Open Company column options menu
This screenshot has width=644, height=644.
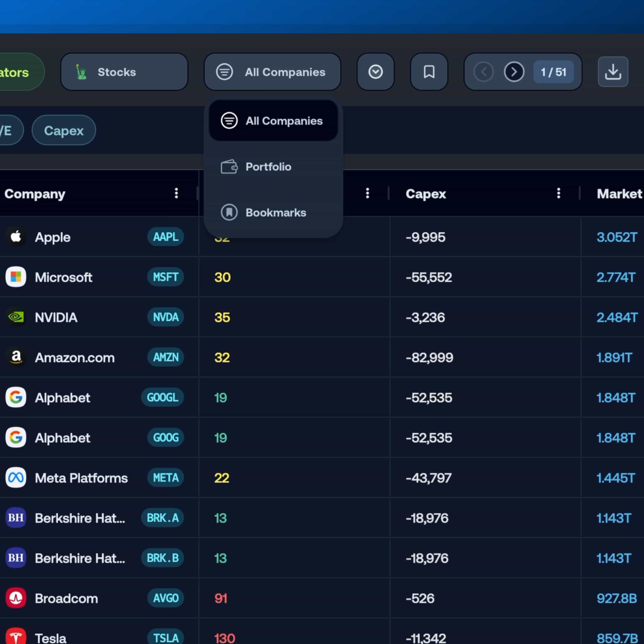point(176,193)
